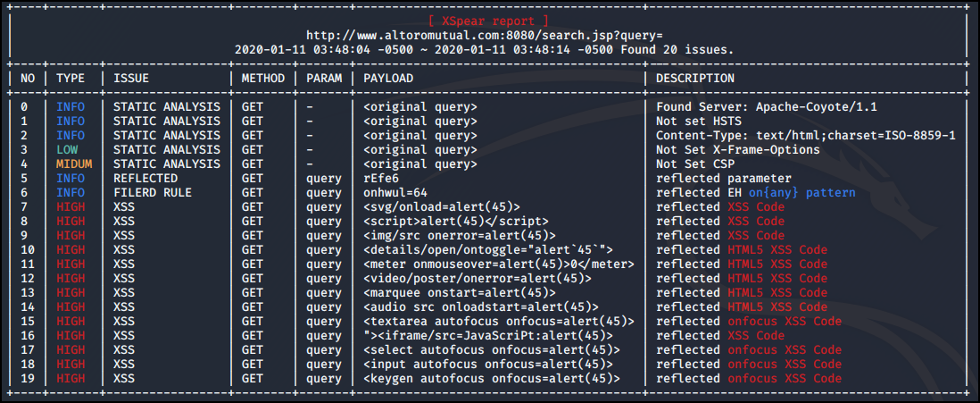This screenshot has height=403, width=980.
Task: Click the 'Not Set CSP' description
Action: (x=695, y=164)
